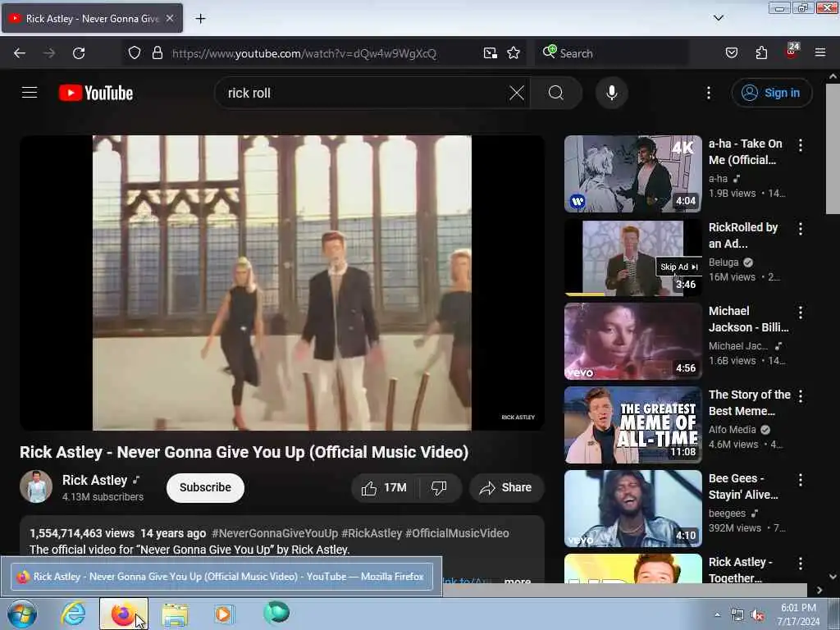Open the tracking protection shield icon
840x630 pixels.
pos(135,53)
